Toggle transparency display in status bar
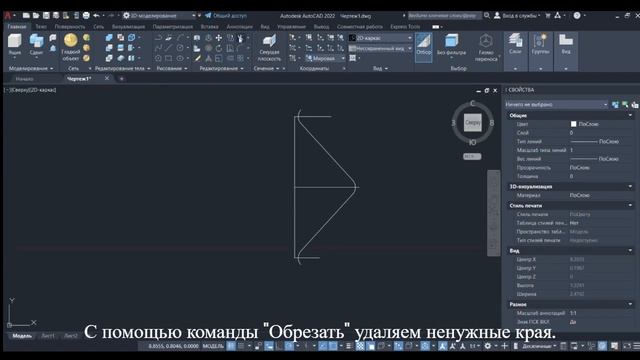 tap(360, 346)
